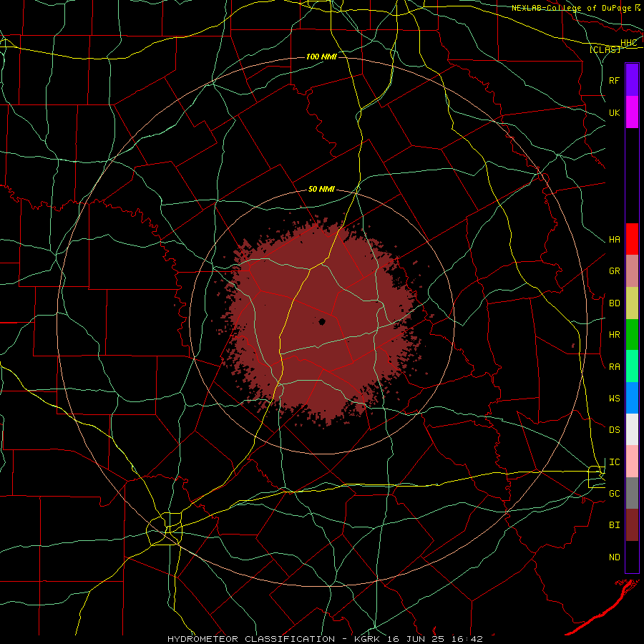Click the 'RF' legend label
The height and width of the screenshot is (644, 644).
pos(614,80)
